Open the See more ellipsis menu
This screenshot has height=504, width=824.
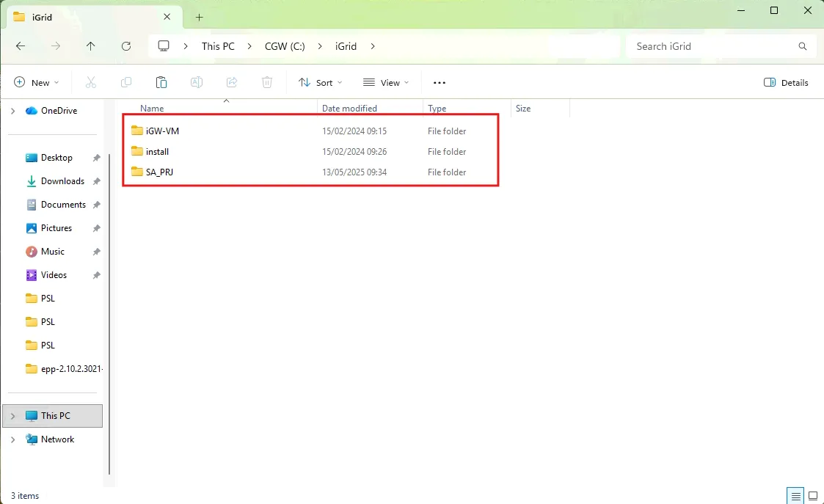pos(440,82)
